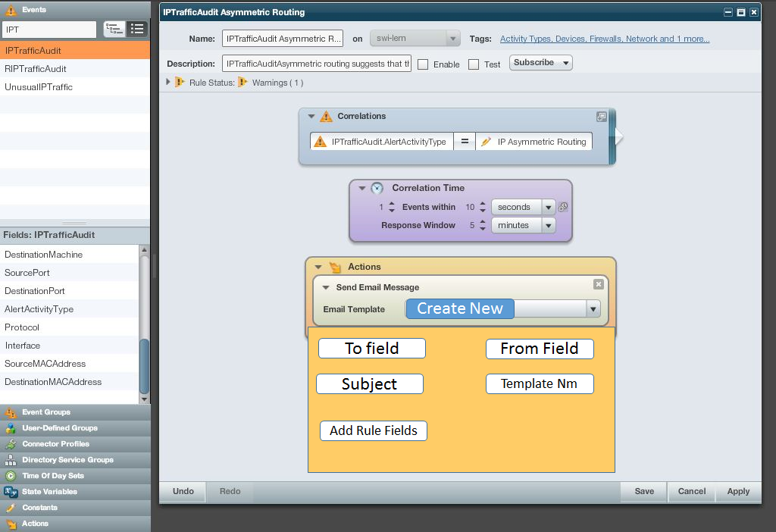The height and width of the screenshot is (532, 776).
Task: Remove the Send Email Message action
Action: [x=599, y=284]
